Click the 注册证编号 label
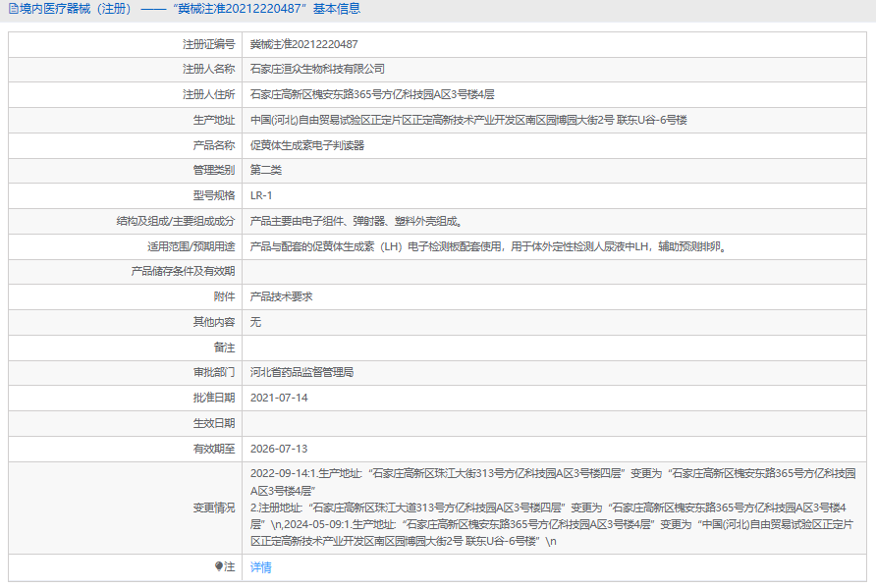Screen dimensions: 876x588 coord(209,44)
